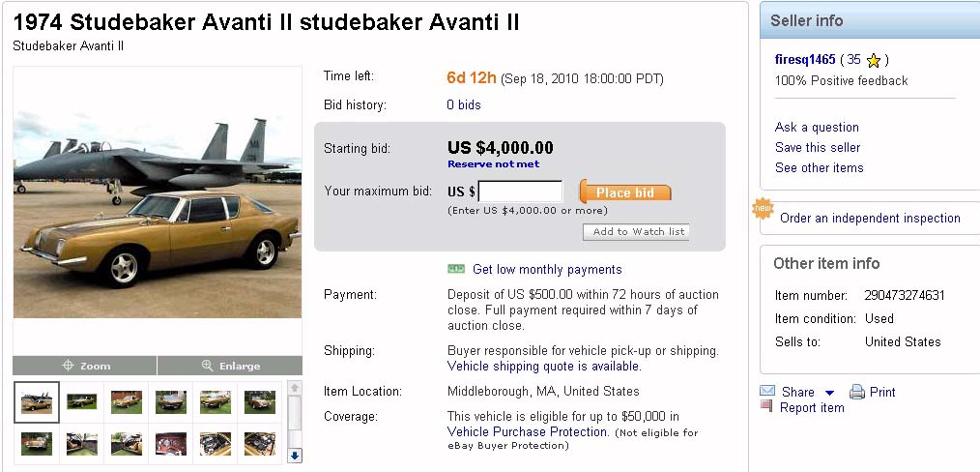Select the red dashboard gauges thumbnail
The image size is (980, 472).
point(171,444)
